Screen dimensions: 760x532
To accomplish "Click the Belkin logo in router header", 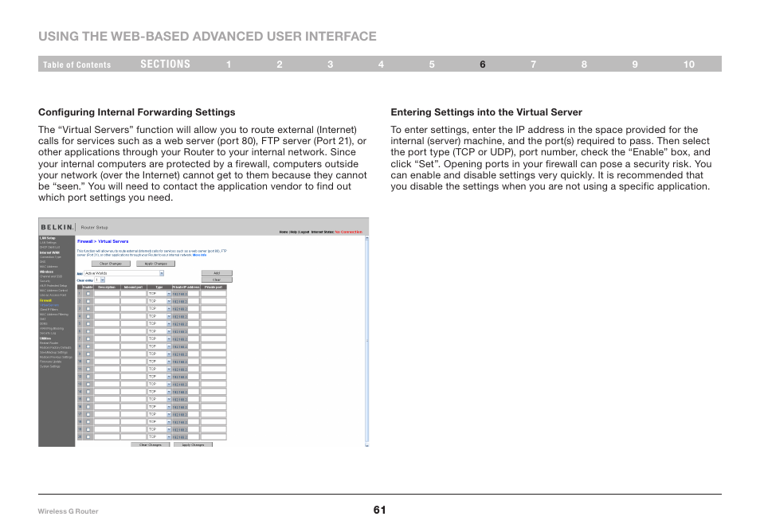I will pyautogui.click(x=57, y=227).
